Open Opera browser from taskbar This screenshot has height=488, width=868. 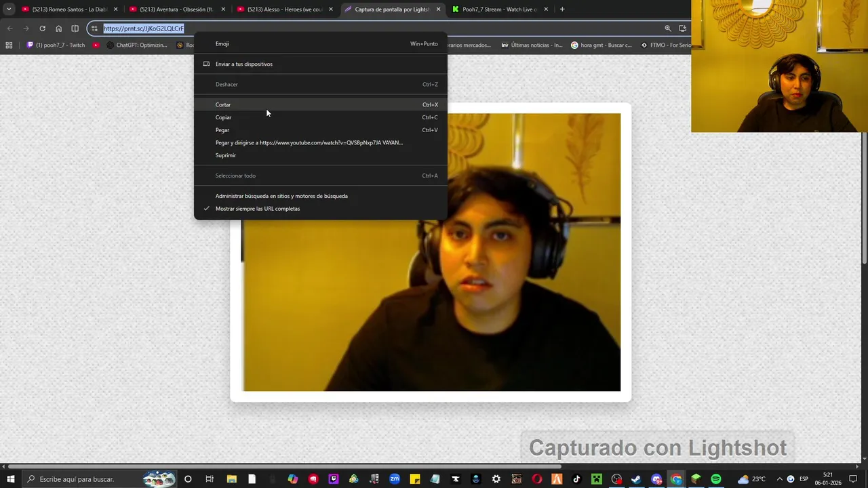point(537,479)
